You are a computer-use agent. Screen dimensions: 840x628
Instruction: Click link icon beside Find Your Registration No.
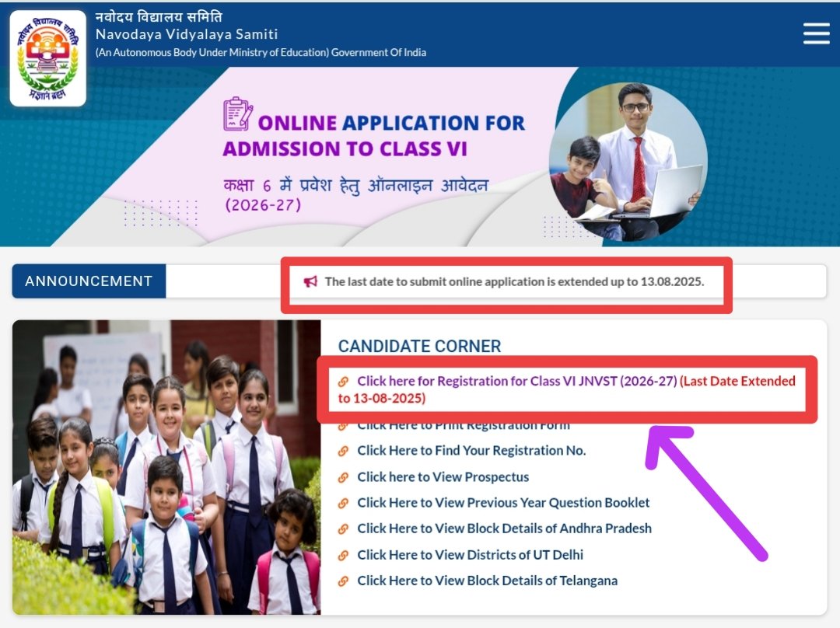[344, 452]
